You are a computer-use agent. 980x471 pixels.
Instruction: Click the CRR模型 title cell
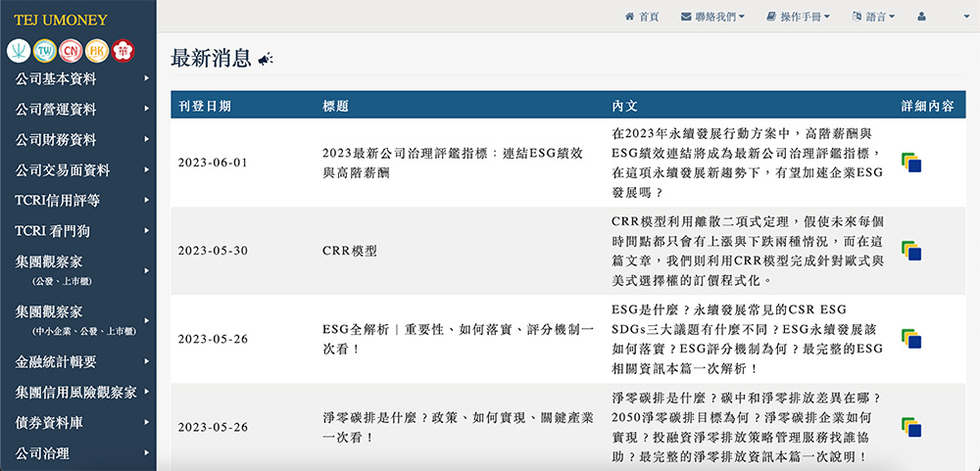pos(350,251)
